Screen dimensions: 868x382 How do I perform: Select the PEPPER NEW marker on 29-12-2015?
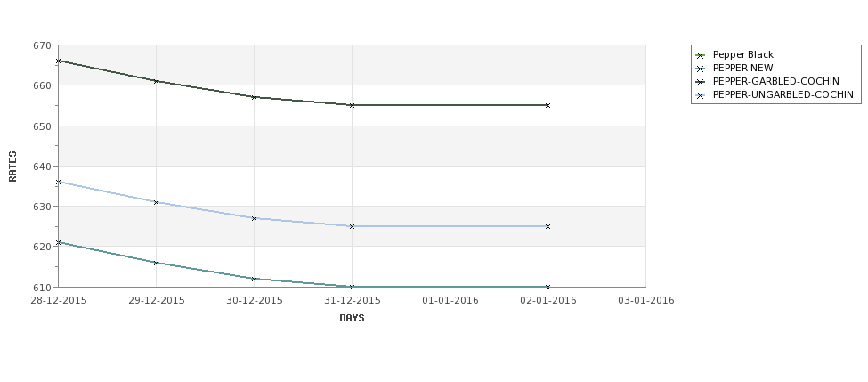[156, 263]
